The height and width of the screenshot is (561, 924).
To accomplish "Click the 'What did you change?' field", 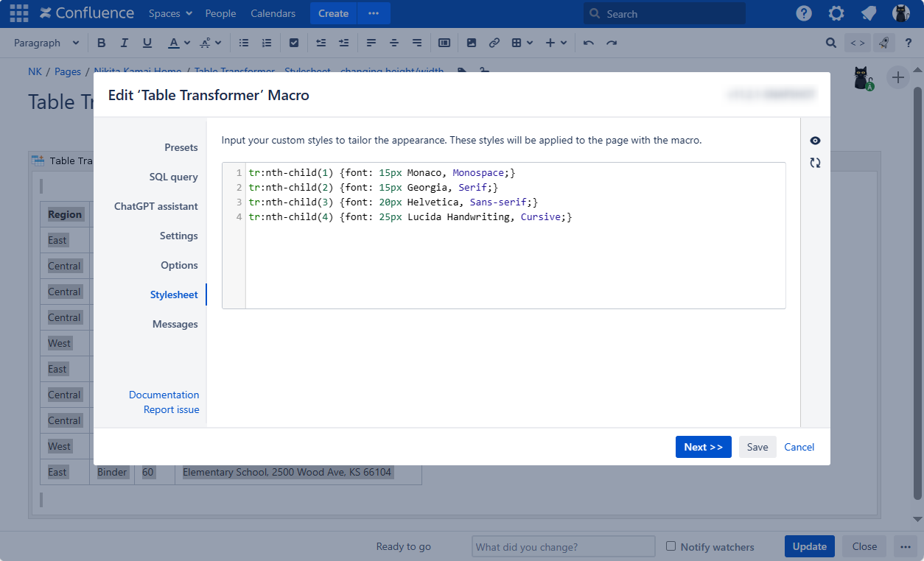I will pos(564,546).
